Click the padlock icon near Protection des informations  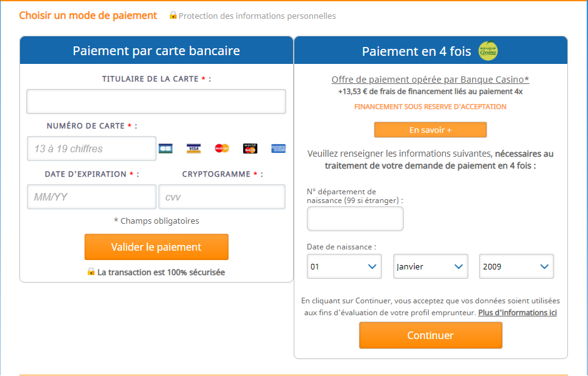click(x=173, y=16)
